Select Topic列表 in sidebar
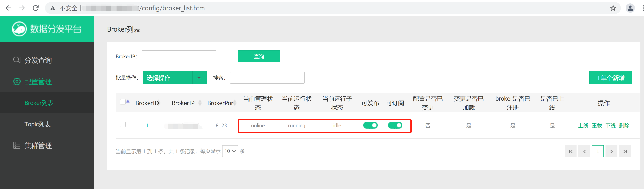 click(37, 124)
